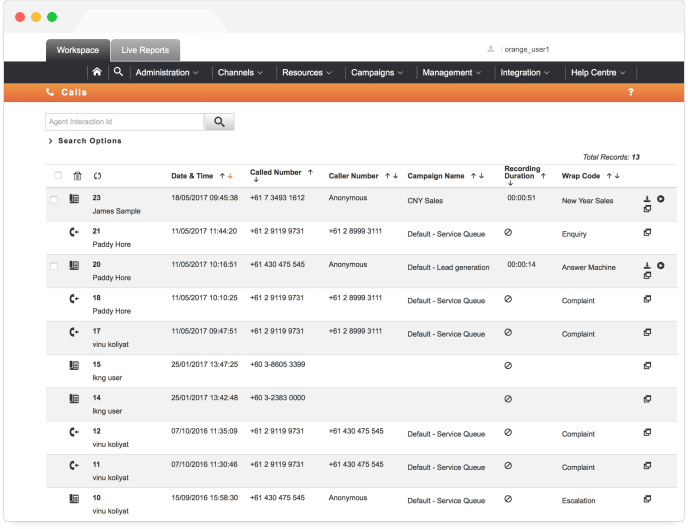Image resolution: width=688 pixels, height=529 pixels.
Task: Open details window icon for call 23
Action: click(x=647, y=209)
